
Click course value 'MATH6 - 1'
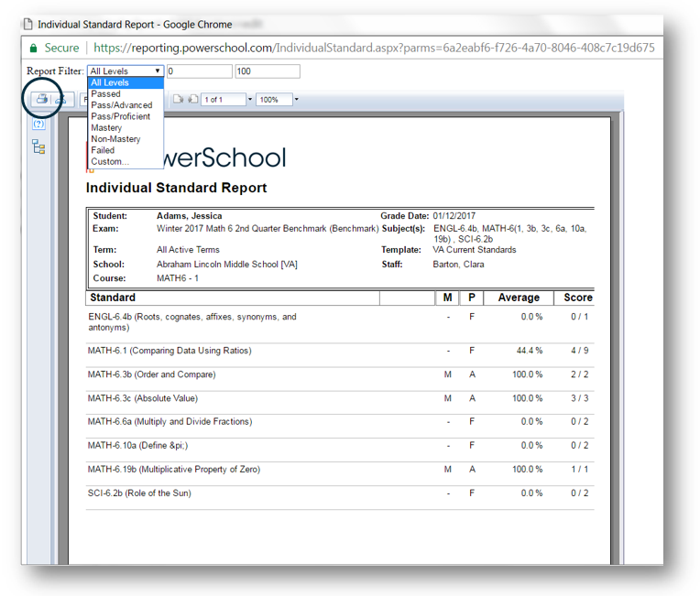[x=178, y=278]
